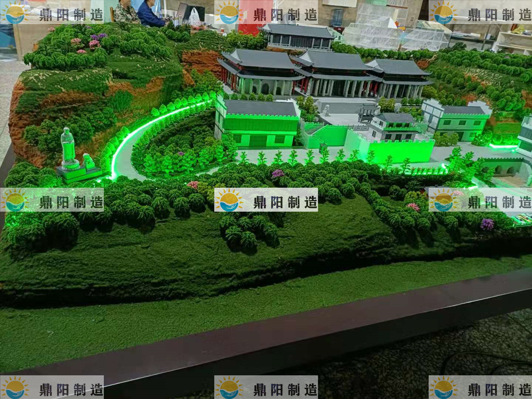Click the 鼎阳制造 text in the bottom-center watermark
The image size is (532, 399).
tap(285, 389)
